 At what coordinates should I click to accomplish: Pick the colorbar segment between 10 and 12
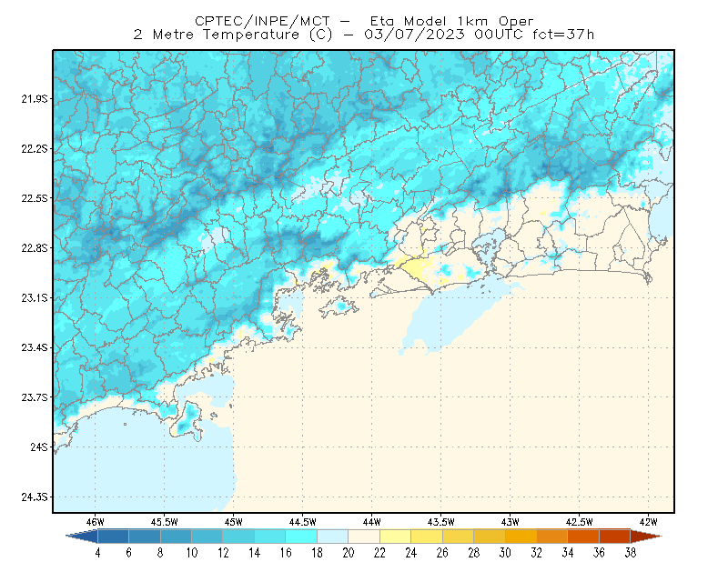tap(207, 537)
